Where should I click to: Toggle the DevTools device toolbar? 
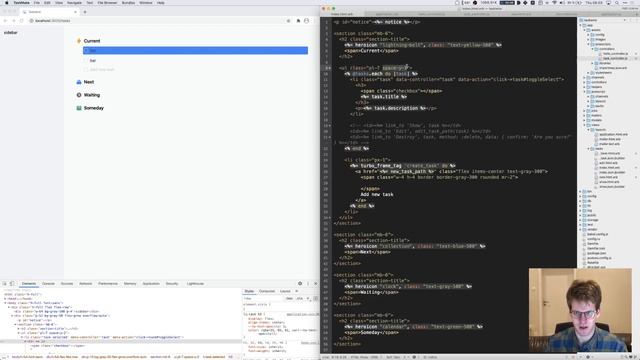[12, 283]
